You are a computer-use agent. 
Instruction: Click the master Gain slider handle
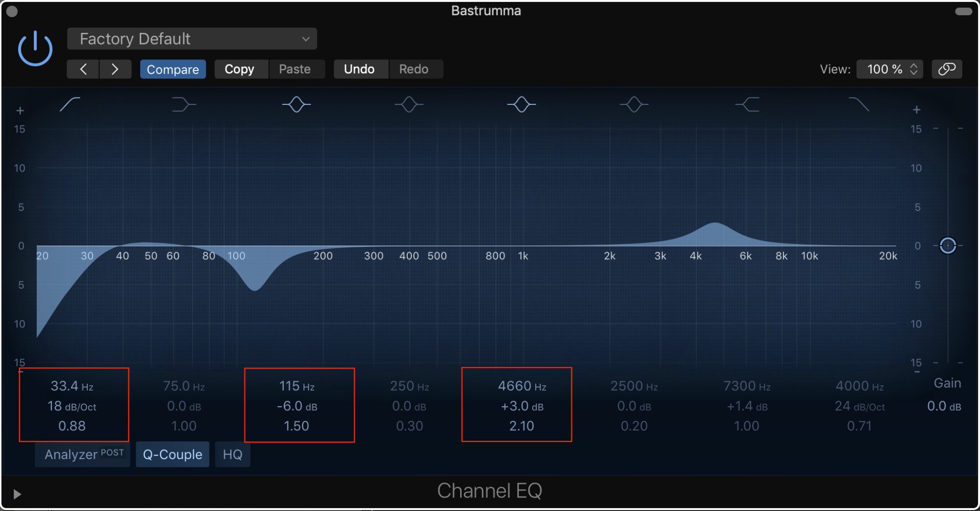(948, 245)
